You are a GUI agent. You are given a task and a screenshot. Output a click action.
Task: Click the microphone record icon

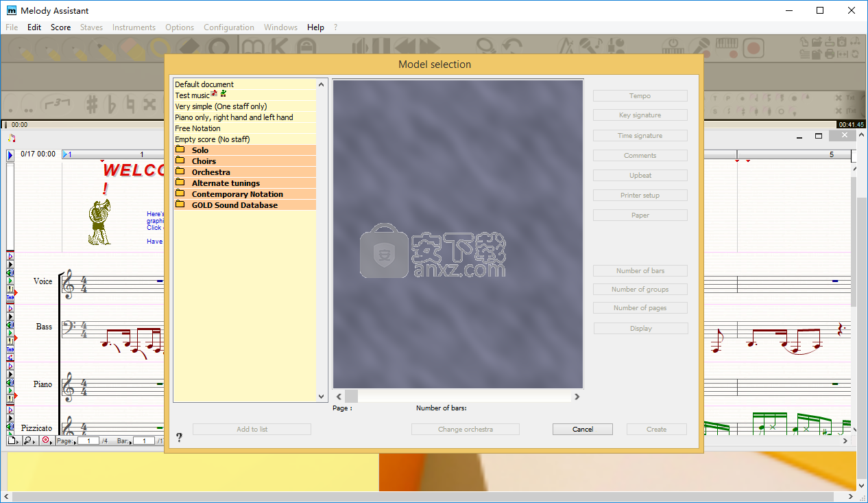[x=701, y=47]
